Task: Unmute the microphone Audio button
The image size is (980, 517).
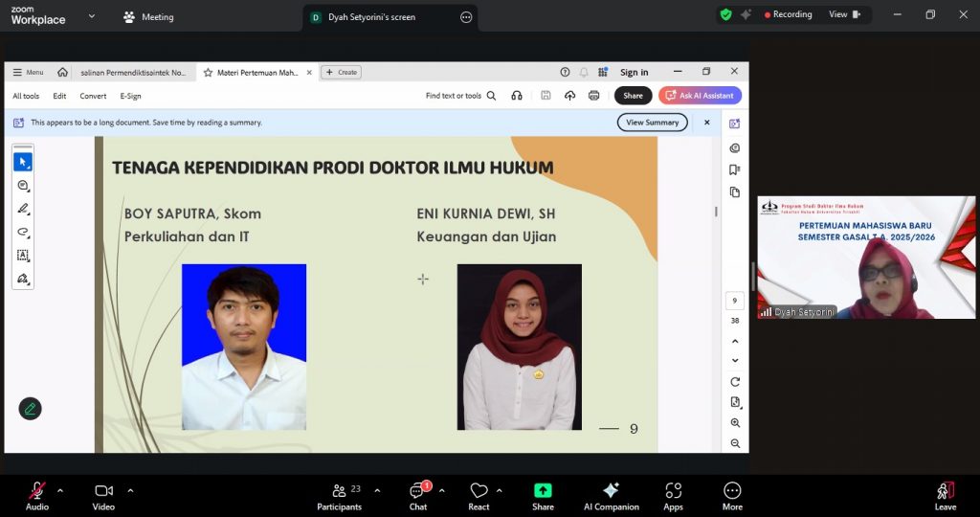Action: coord(37,495)
